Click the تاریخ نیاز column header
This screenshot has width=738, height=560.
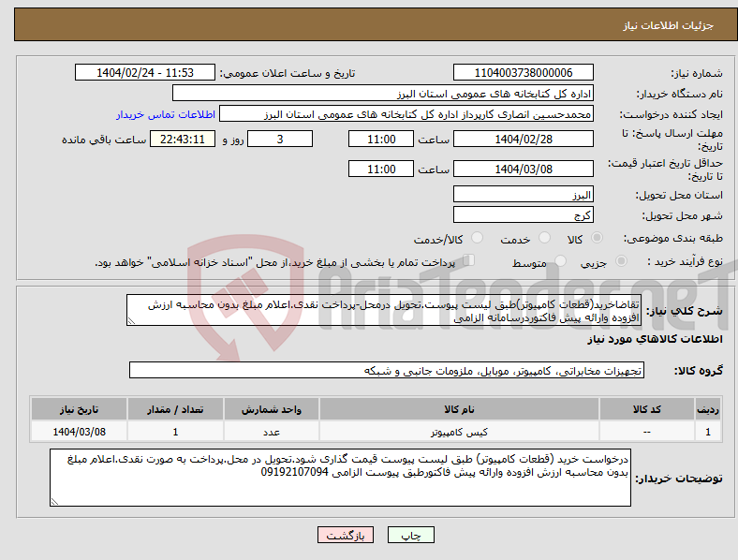click(x=79, y=409)
